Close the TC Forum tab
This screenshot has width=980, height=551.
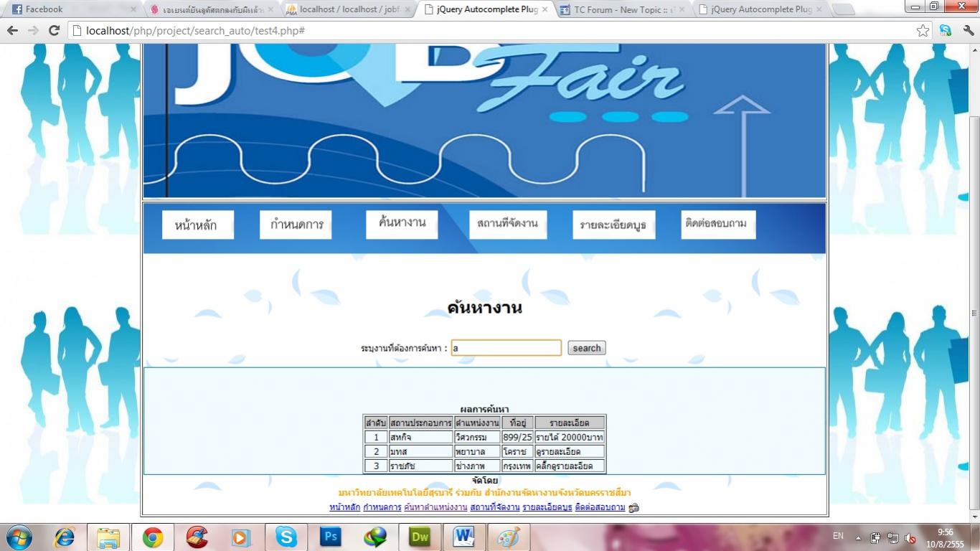coord(682,9)
